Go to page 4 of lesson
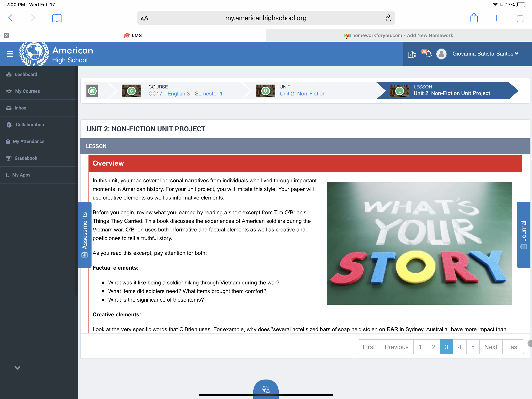The width and height of the screenshot is (532, 399). (459, 347)
